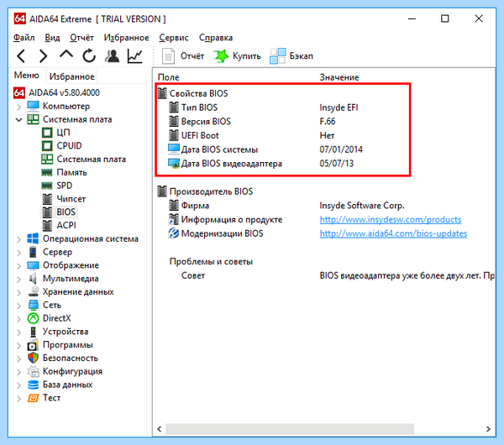The height and width of the screenshot is (445, 504).
Task: Open the Отчёт menu in the menu bar
Action: [81, 38]
